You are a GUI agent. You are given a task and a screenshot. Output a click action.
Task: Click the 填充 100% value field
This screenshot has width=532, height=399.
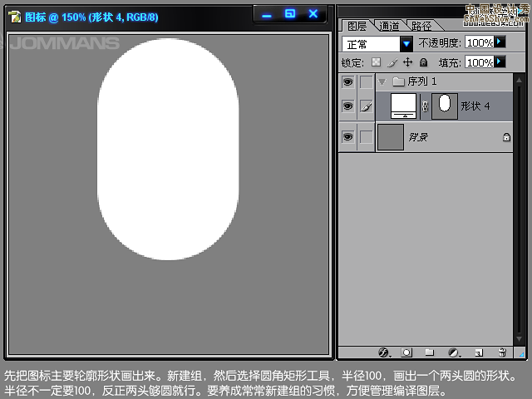click(x=480, y=62)
